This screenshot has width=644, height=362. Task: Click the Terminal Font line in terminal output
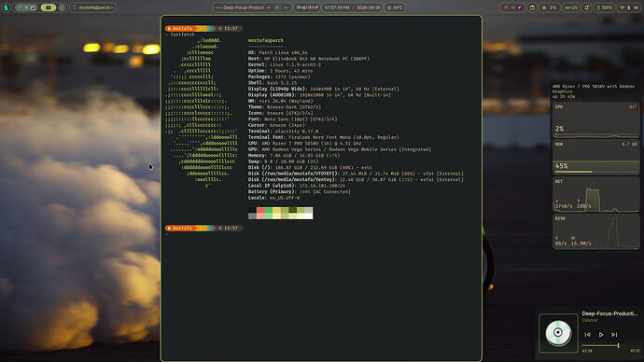[x=324, y=137]
